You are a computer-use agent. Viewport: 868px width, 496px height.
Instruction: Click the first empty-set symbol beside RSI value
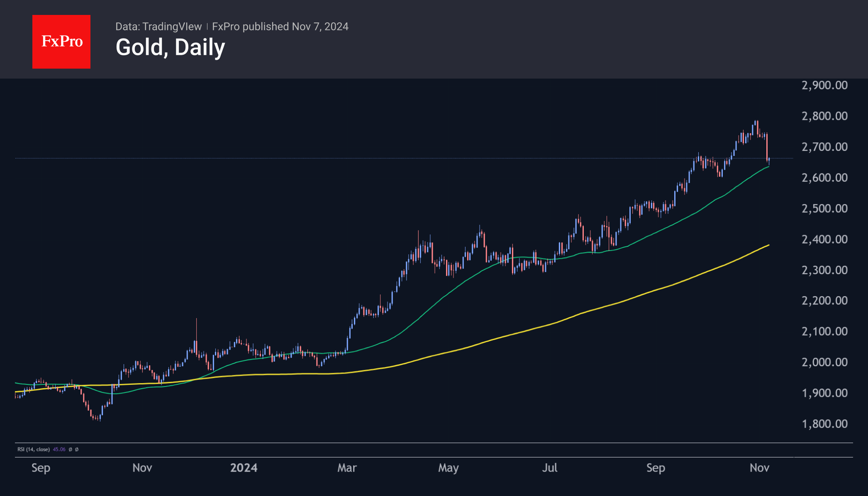click(x=70, y=449)
